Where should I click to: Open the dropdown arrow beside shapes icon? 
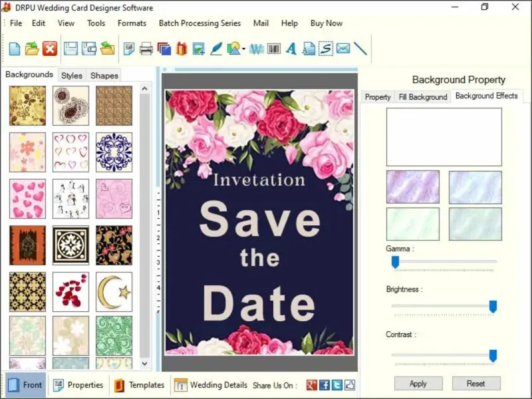pyautogui.click(x=244, y=49)
